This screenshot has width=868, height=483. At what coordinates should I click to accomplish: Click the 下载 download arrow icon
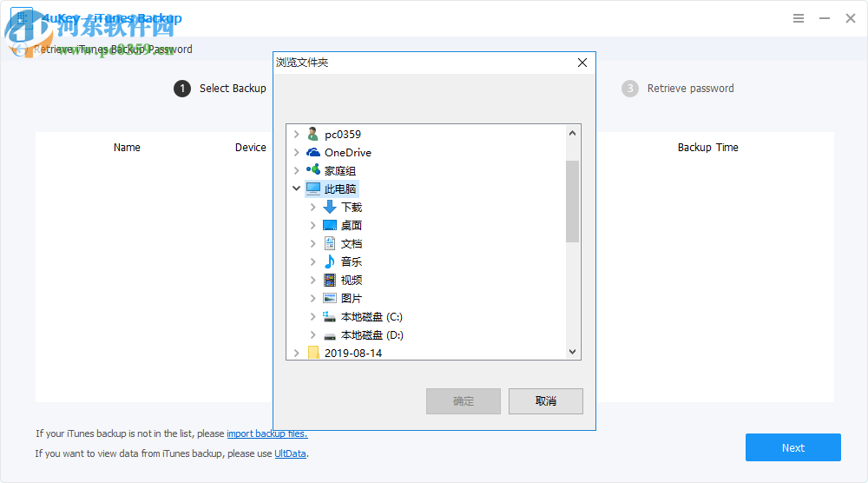pyautogui.click(x=330, y=207)
